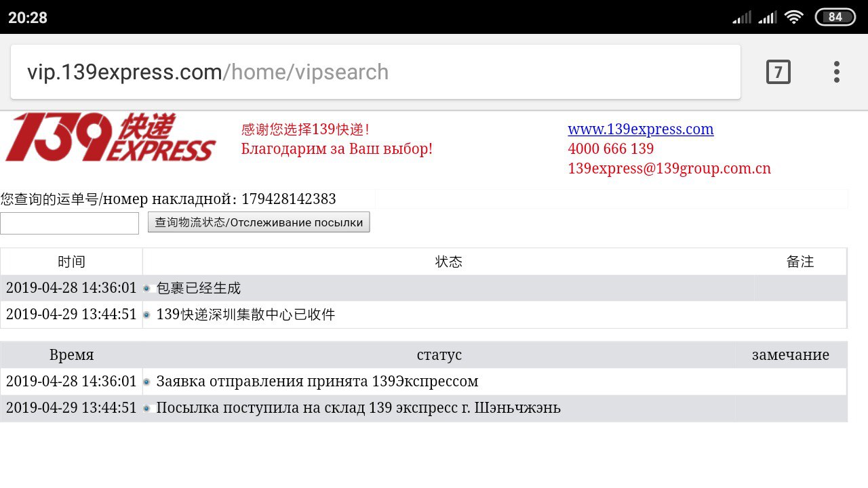Select Заявка отправления принята 139Экспрессом row
Screen dimensions: 868x488
tap(424, 382)
